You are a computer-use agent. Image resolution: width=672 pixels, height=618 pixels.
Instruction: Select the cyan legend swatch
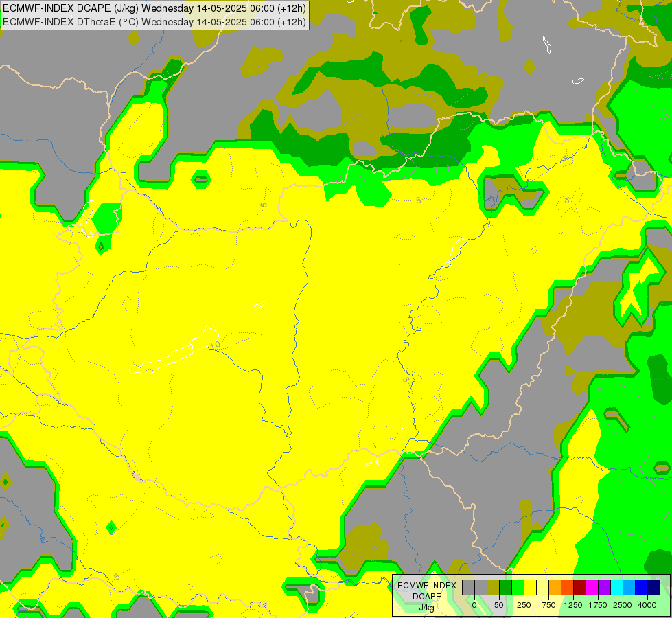(x=616, y=588)
